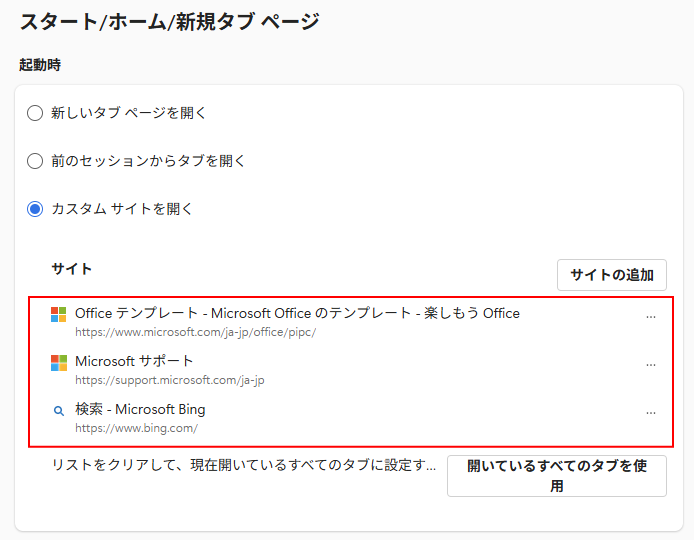The width and height of the screenshot is (694, 540).
Task: Click the search magnifier icon beside Bing entry
Action: point(58,411)
